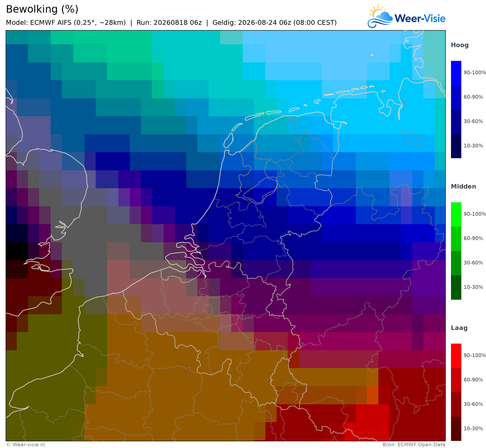
Task: Click the Weer-Visie sun and cloud logo icon
Action: [380, 16]
